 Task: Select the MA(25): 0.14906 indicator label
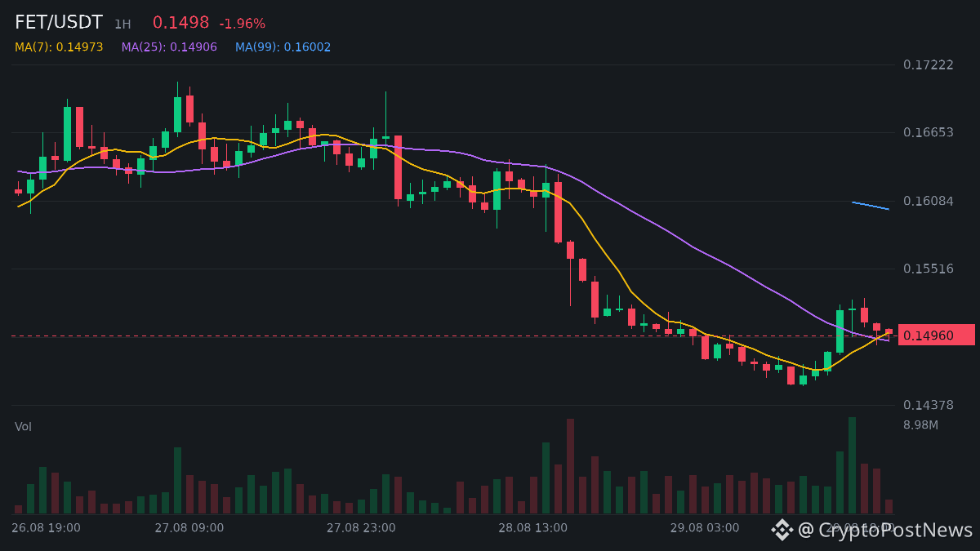(x=169, y=47)
